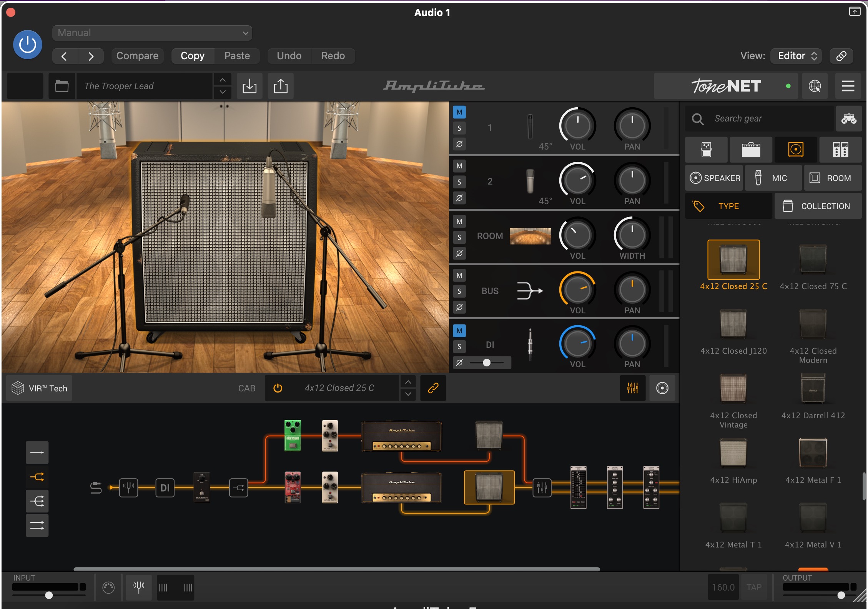Click the Paste button
This screenshot has height=609, width=868.
[237, 56]
